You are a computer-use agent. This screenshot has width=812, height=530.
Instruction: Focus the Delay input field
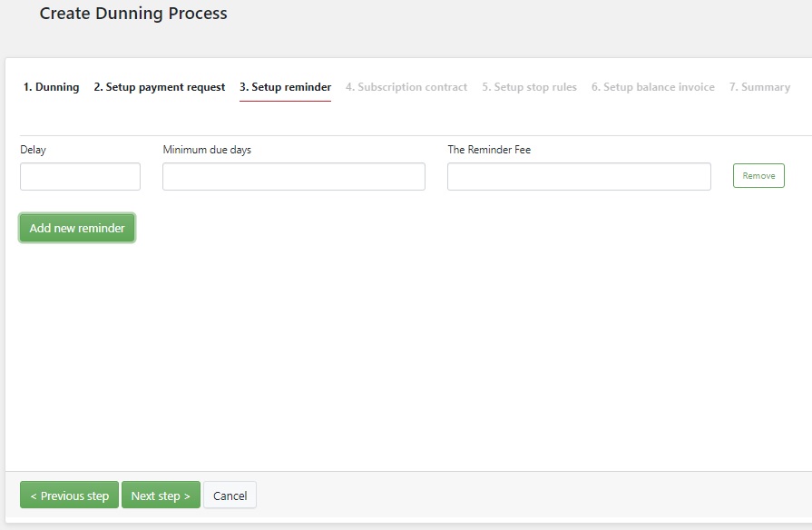pos(80,177)
